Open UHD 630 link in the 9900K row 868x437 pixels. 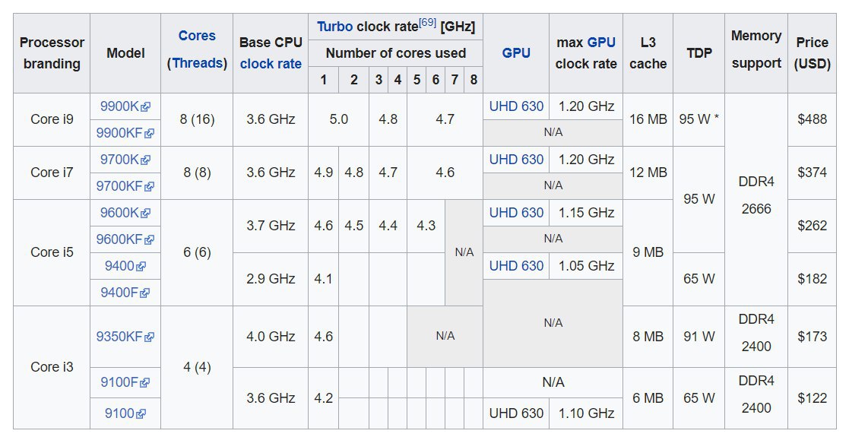click(x=516, y=106)
